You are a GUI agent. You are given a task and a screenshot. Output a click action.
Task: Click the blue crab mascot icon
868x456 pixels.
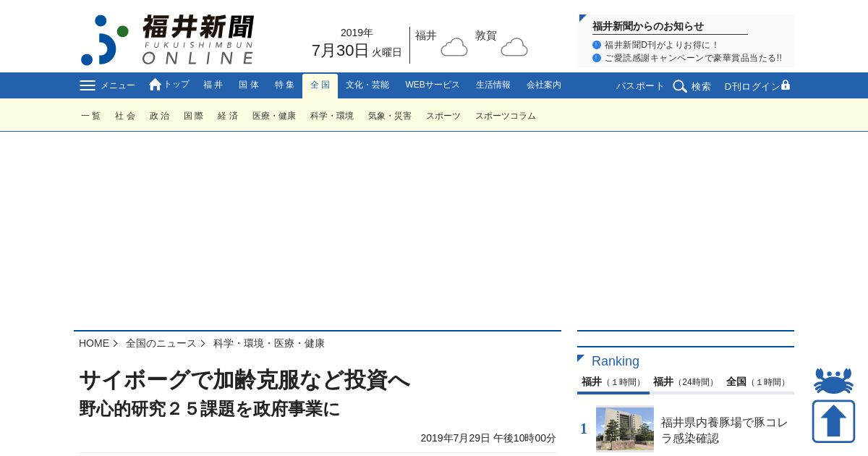833,381
